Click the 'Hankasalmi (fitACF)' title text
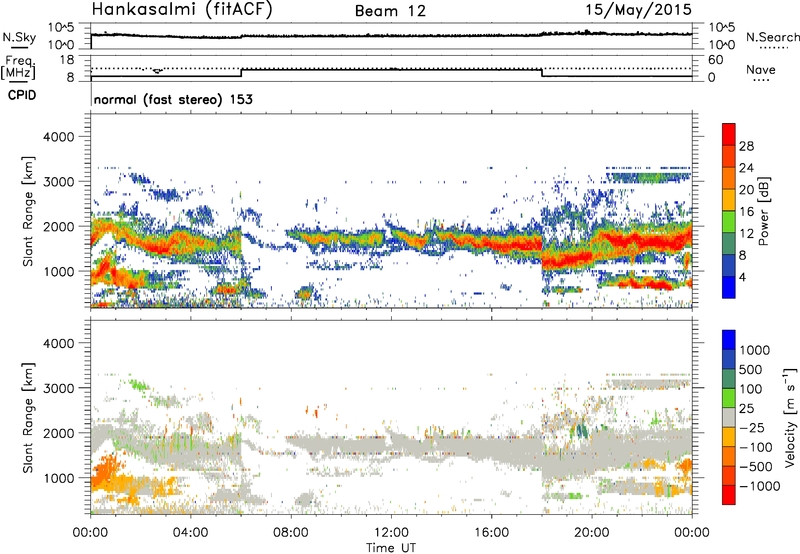 [x=182, y=10]
